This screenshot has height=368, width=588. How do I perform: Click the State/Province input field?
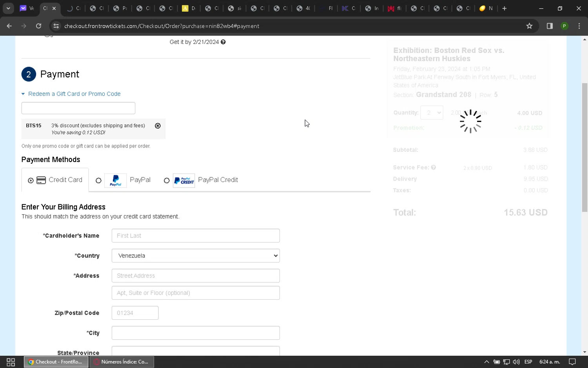tap(196, 351)
